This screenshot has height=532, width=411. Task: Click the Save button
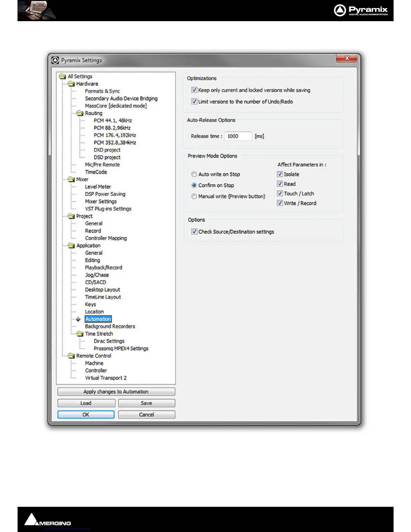(x=146, y=403)
